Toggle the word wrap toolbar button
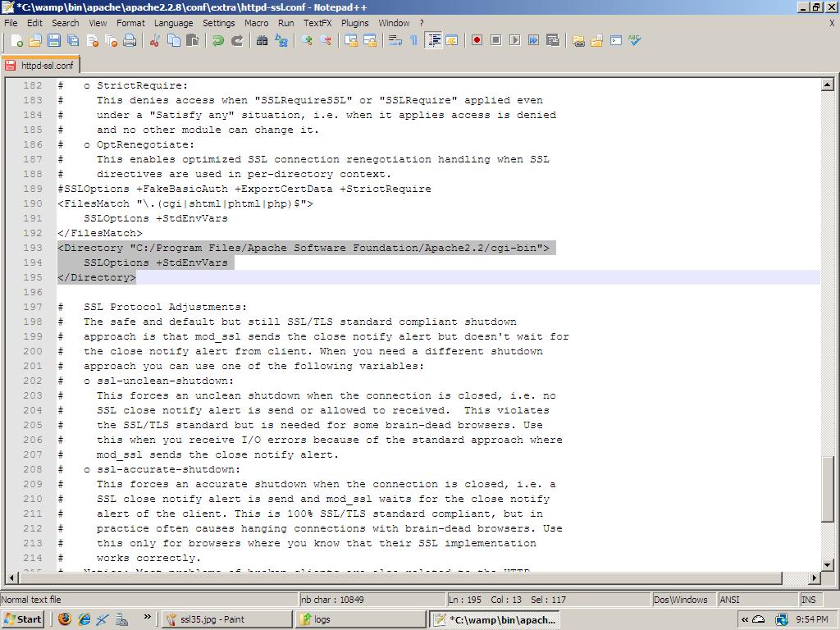840x630 pixels. [395, 40]
